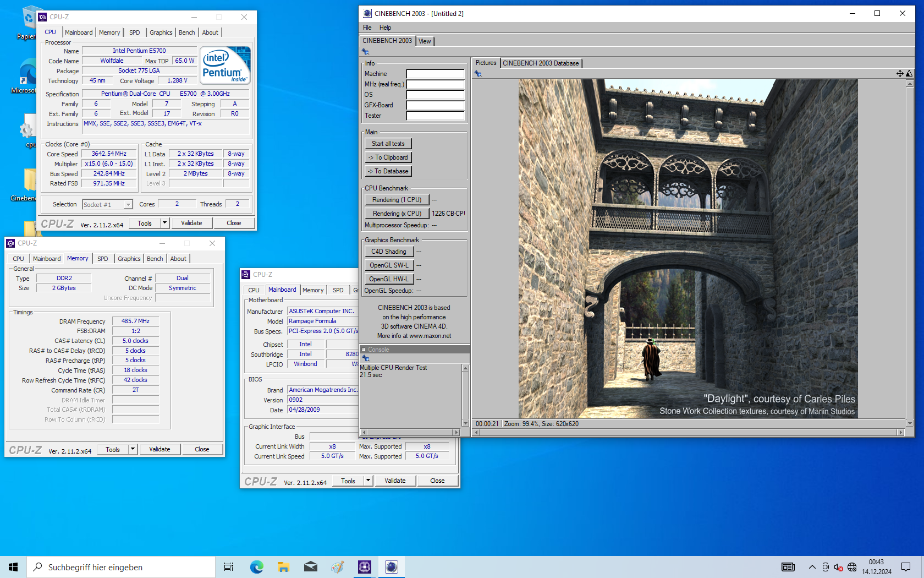924x578 pixels.
Task: Click the Intel Pentium inside logo in CPU-Z
Action: pyautogui.click(x=226, y=65)
